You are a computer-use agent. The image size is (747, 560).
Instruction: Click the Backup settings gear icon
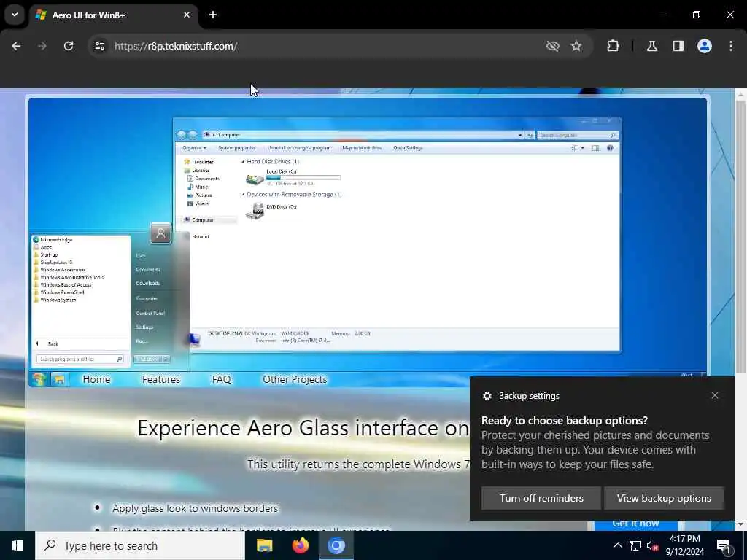point(487,396)
